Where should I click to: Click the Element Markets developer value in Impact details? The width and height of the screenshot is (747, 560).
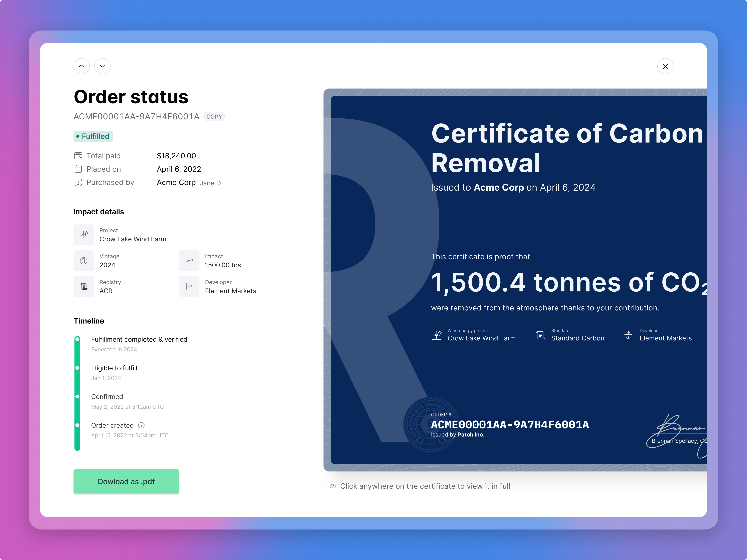(230, 291)
